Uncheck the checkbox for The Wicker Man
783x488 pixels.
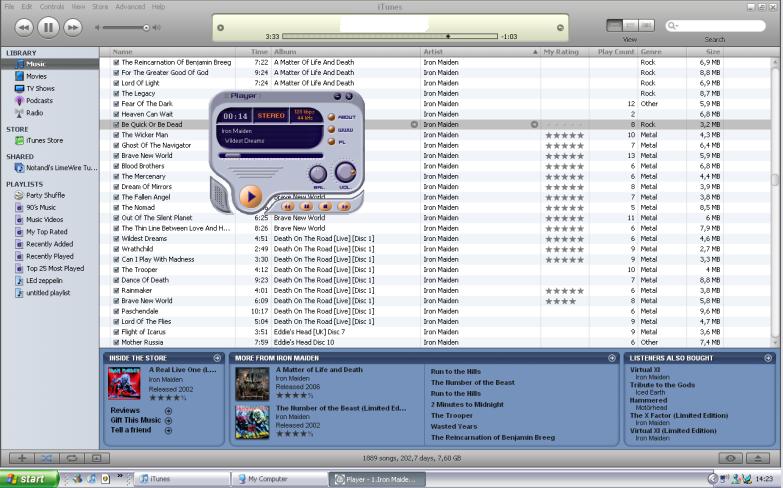(116, 135)
